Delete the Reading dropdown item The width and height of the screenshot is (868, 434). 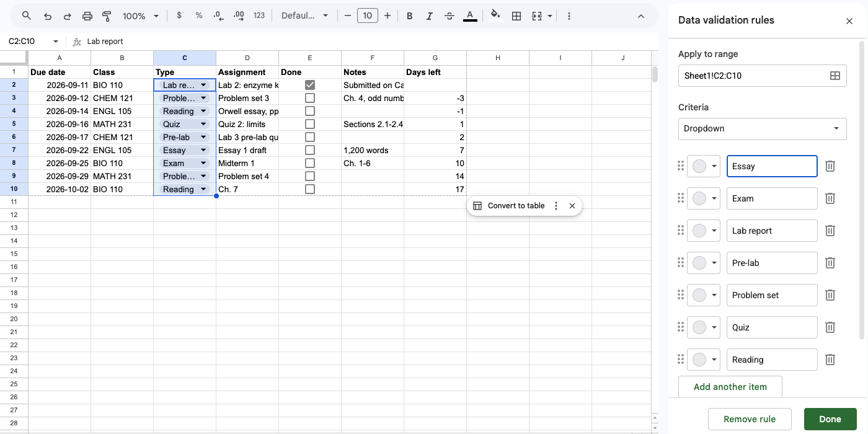point(830,360)
